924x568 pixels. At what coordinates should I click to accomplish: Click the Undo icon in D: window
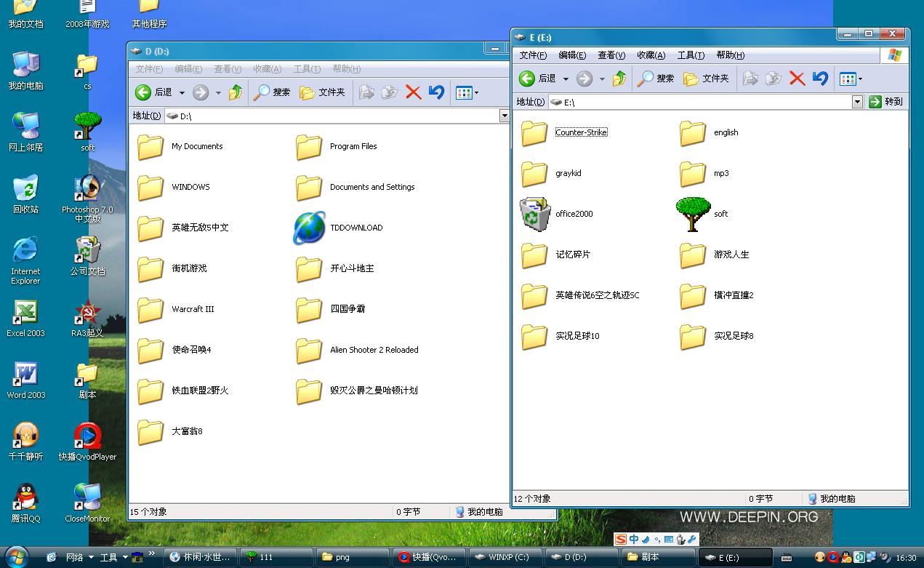pos(436,92)
